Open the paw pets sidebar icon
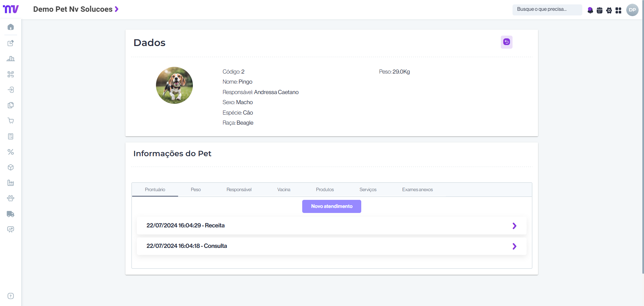Image resolution: width=644 pixels, height=306 pixels. (x=11, y=198)
